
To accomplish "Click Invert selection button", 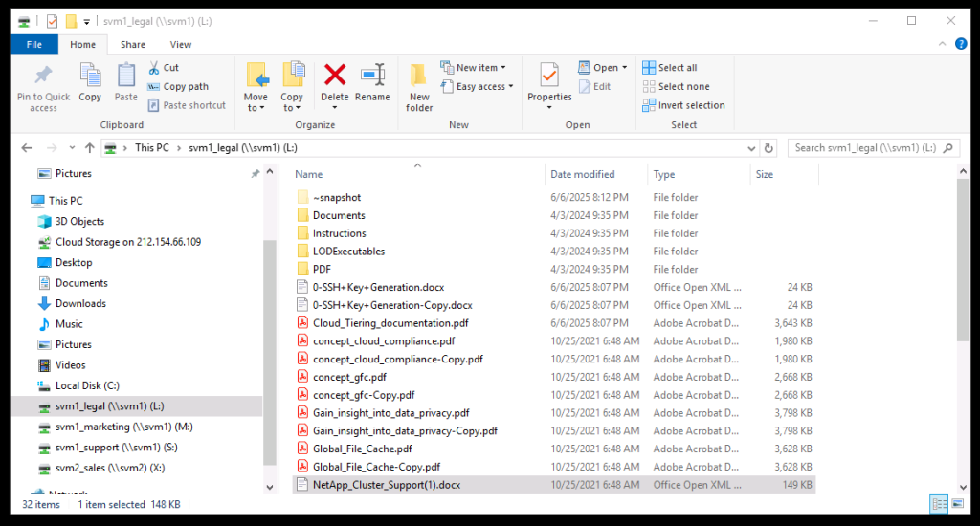I will point(683,105).
